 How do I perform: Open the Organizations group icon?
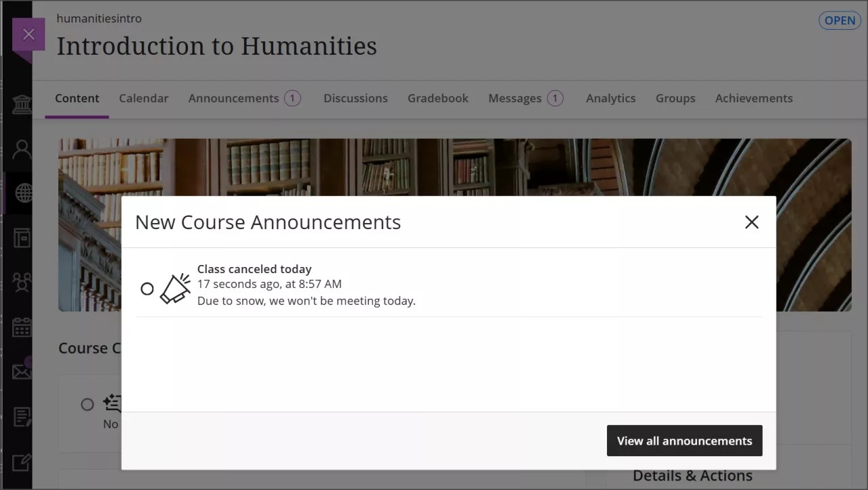(21, 282)
